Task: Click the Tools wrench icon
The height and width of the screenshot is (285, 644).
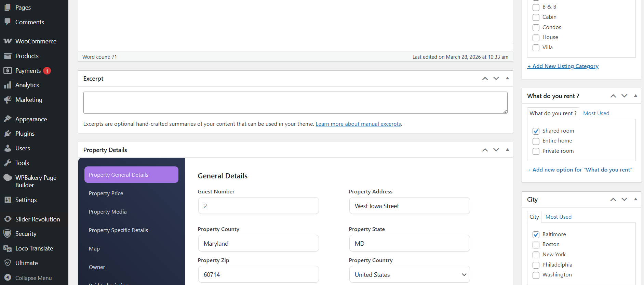Action: pos(8,163)
